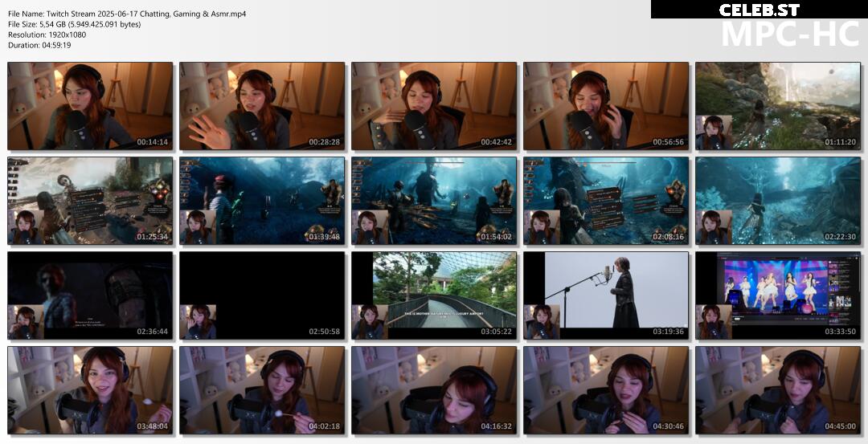Open the thumbnail stamped 02:36:44

coord(90,295)
